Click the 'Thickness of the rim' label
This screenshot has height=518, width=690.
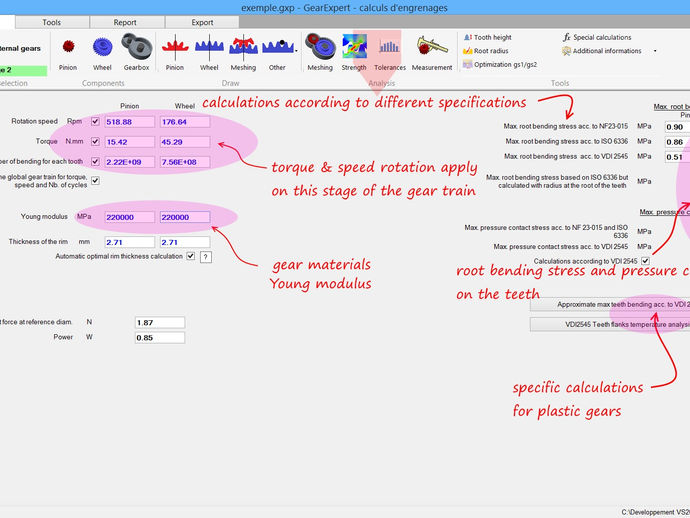(x=38, y=242)
